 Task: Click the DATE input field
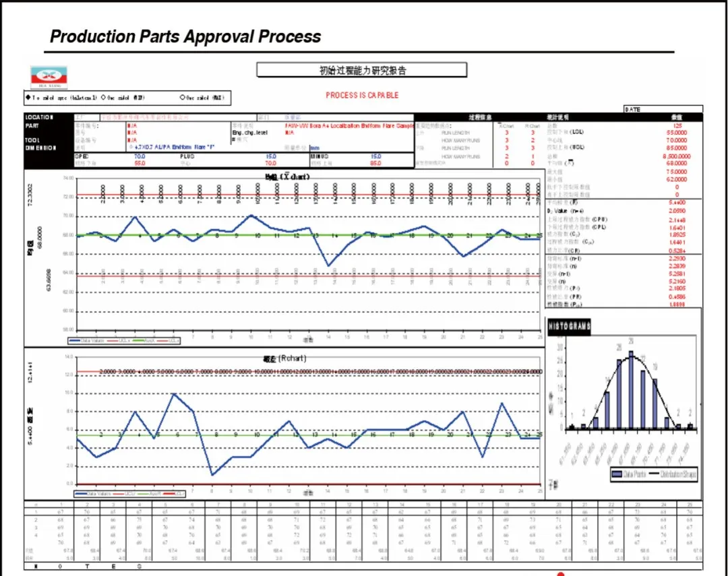coord(663,109)
